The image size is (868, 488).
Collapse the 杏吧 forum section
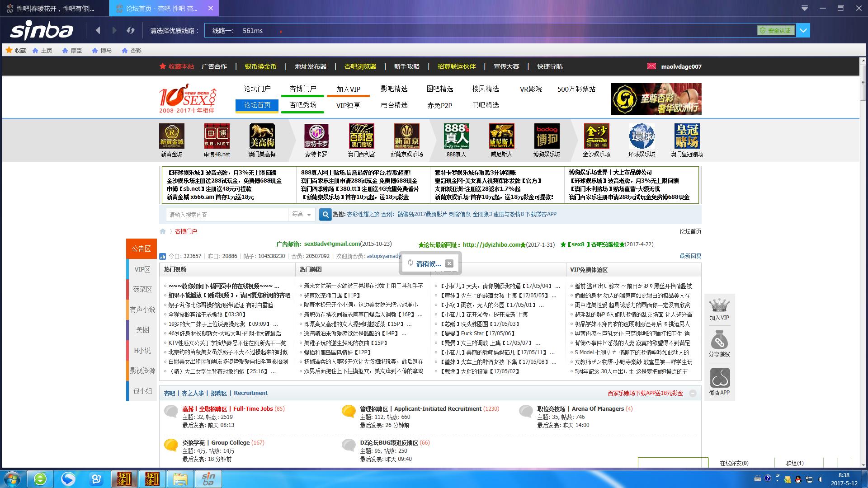(693, 394)
